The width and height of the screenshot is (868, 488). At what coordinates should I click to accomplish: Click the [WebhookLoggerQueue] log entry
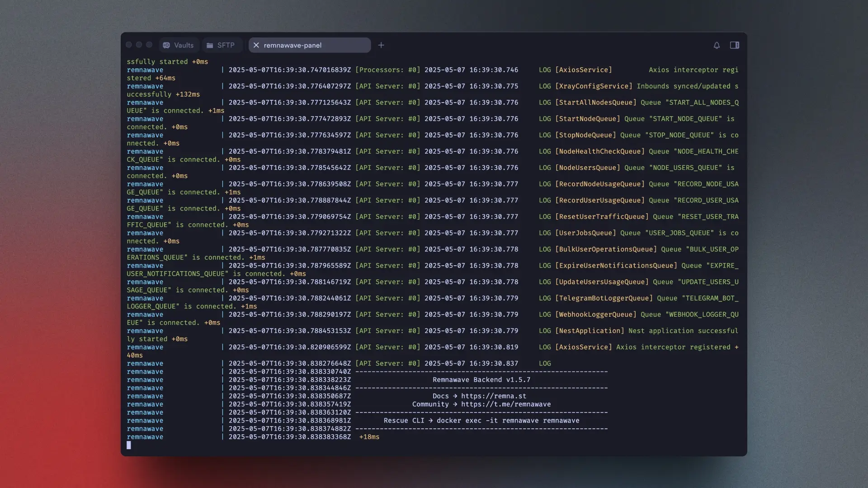tap(596, 314)
